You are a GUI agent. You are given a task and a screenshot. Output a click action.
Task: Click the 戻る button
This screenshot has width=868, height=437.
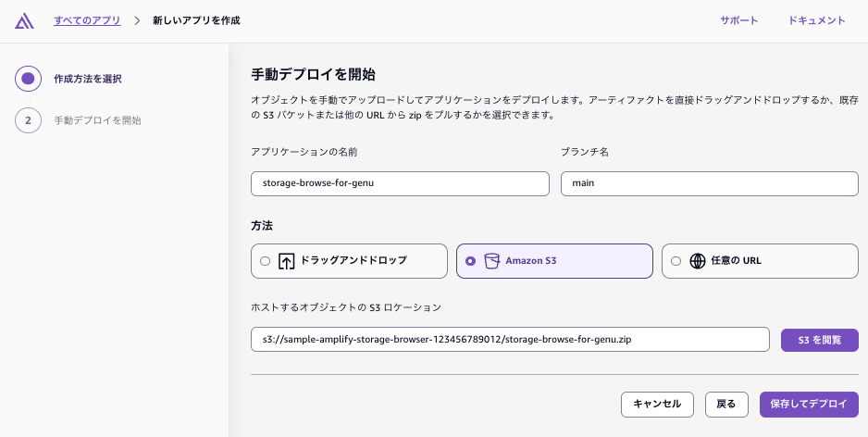coord(726,405)
